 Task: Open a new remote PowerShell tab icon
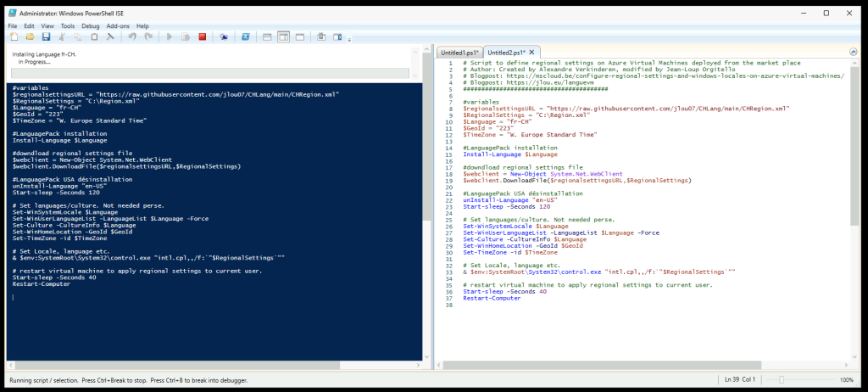click(x=224, y=37)
